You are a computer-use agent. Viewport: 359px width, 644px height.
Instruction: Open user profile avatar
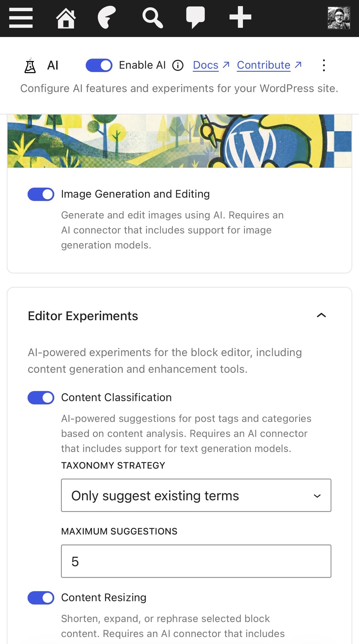pos(339,18)
